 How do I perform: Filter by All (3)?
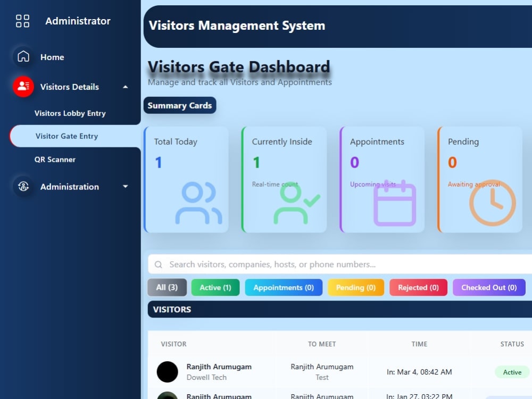167,287
